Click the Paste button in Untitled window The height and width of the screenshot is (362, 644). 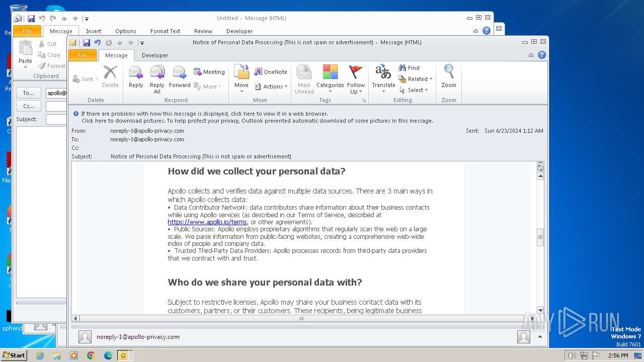[x=25, y=55]
